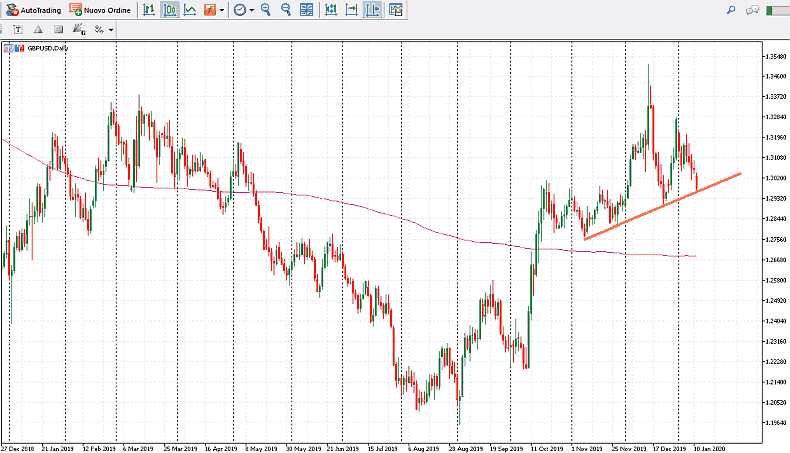Toggle chart auto scroll

pyautogui.click(x=352, y=10)
